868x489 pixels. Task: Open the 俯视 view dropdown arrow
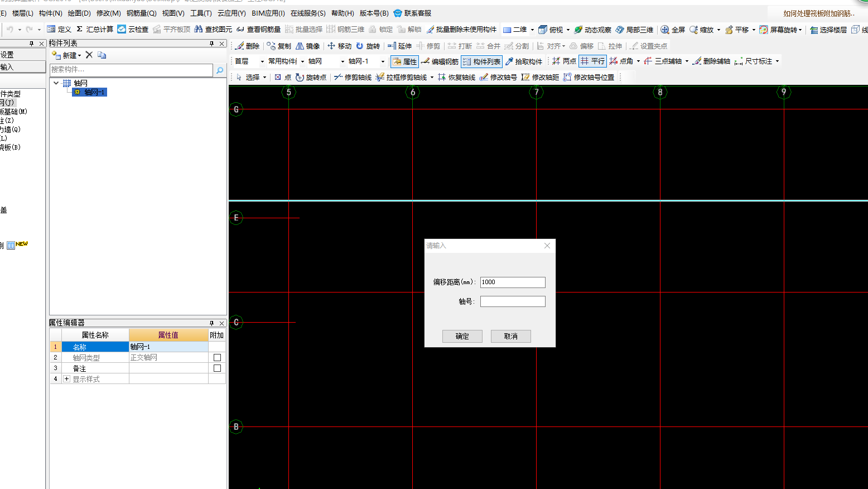568,30
